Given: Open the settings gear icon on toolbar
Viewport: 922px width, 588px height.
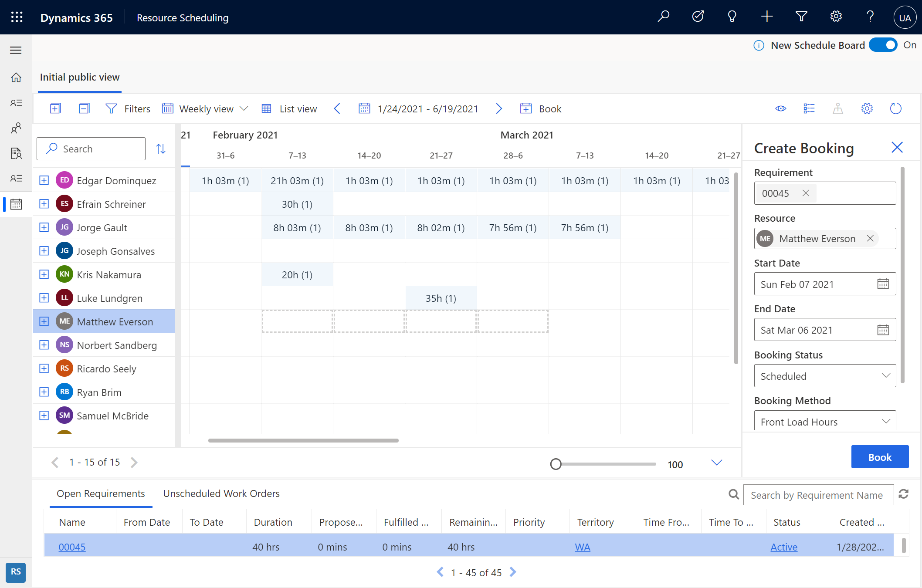Looking at the screenshot, I should 867,108.
